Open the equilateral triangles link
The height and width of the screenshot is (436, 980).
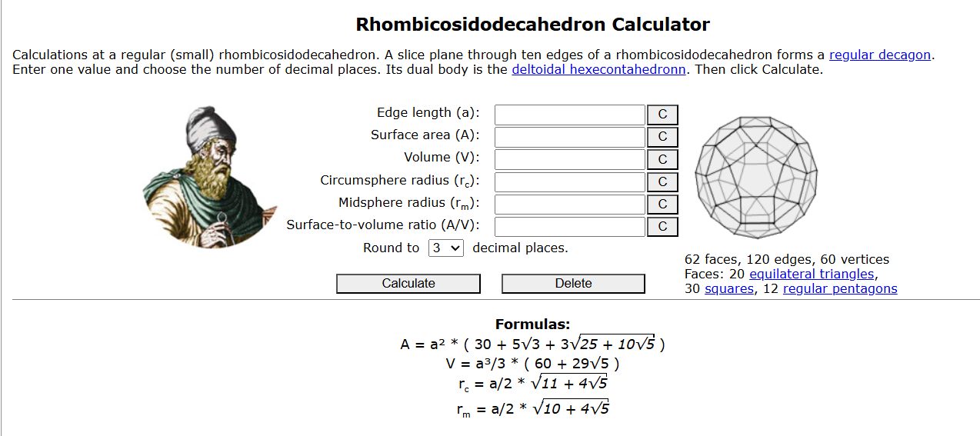(x=812, y=274)
